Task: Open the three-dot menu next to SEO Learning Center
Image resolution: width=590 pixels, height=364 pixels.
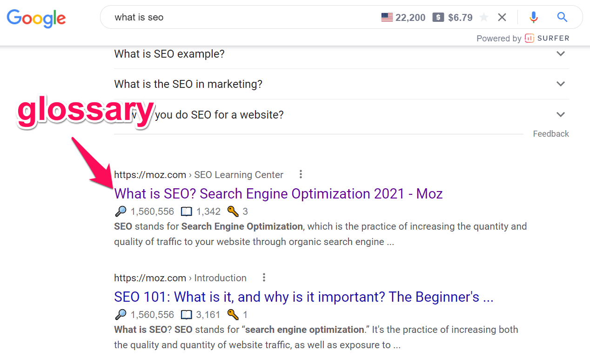Action: 301,174
